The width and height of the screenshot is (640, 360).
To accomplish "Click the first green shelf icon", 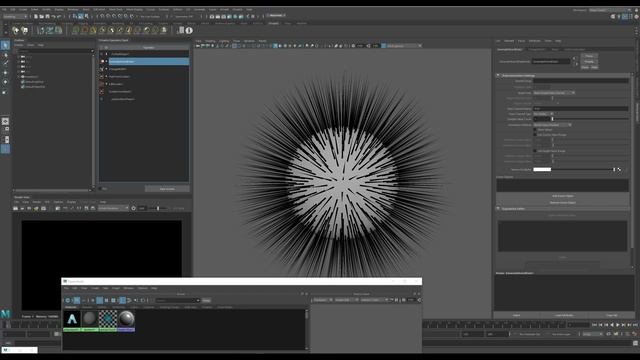I will tap(76, 30).
